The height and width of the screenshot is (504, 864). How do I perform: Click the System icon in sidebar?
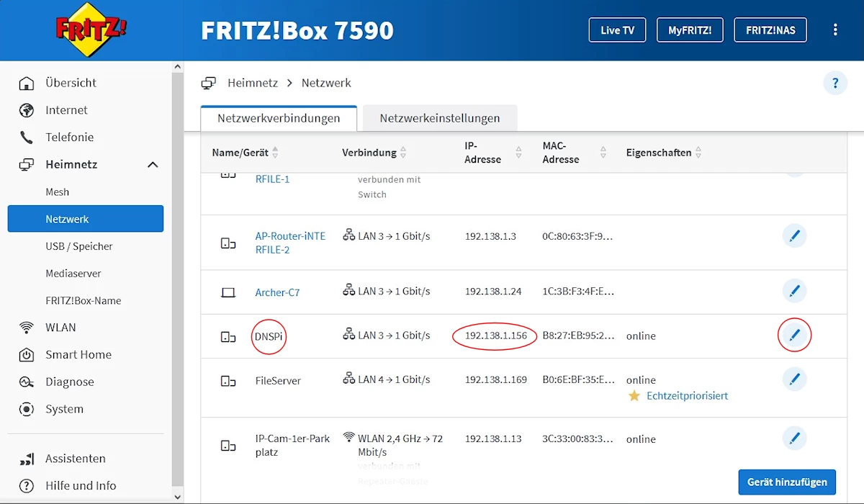click(x=27, y=409)
